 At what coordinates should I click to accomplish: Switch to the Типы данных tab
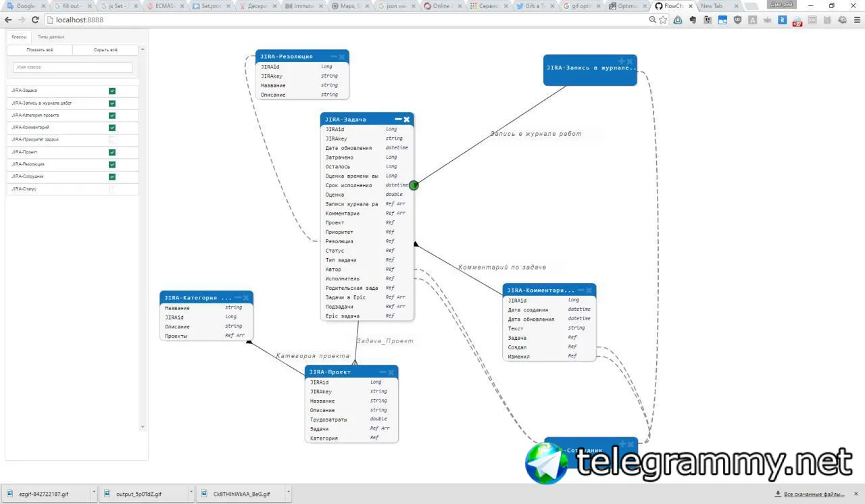[51, 36]
